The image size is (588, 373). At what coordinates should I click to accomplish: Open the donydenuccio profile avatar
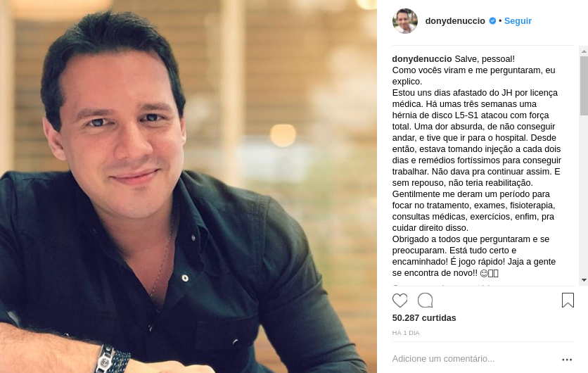405,21
